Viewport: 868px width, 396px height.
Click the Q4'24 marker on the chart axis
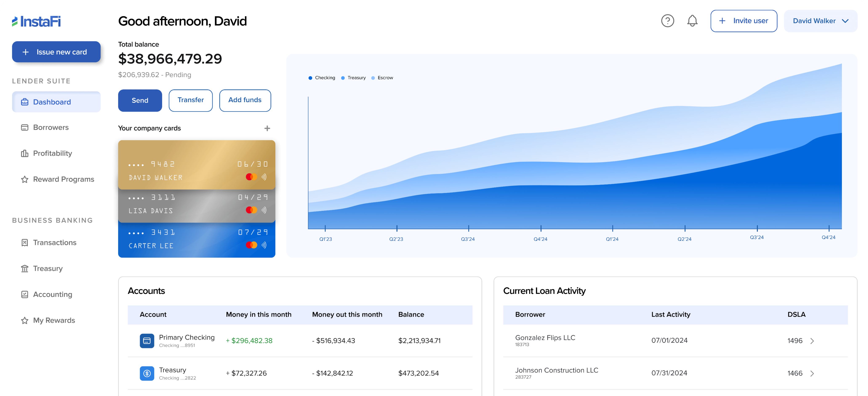828,237
